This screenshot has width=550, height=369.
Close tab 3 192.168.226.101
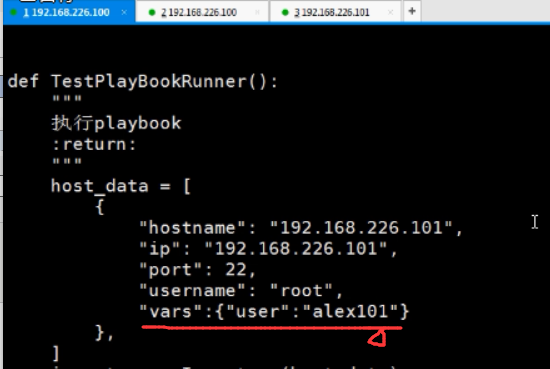[x=390, y=12]
